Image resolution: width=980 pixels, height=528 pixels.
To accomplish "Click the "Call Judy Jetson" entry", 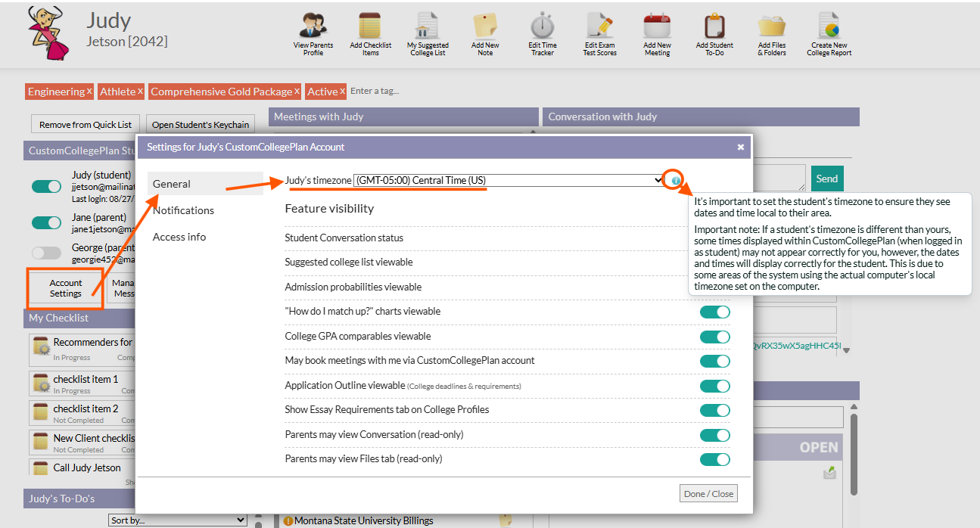I will (87, 467).
